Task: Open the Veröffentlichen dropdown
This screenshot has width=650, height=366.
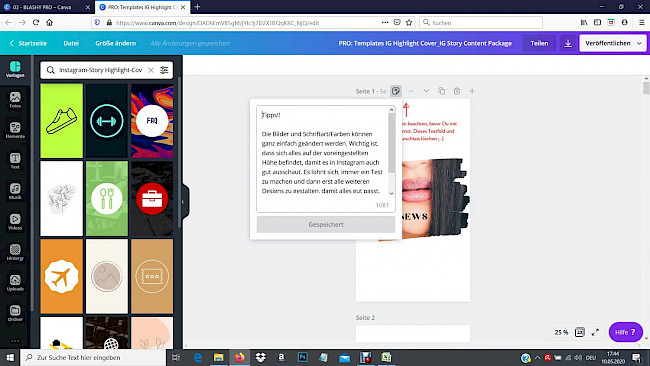Action: pos(613,43)
